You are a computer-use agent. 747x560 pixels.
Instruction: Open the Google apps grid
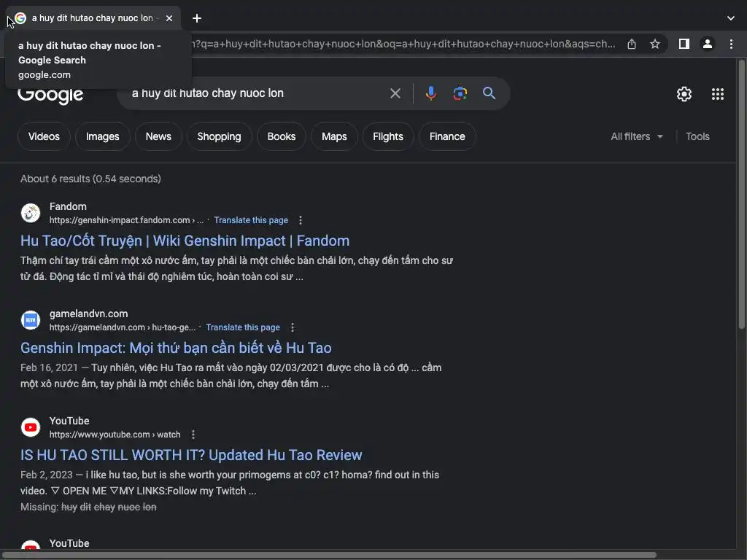click(x=718, y=94)
